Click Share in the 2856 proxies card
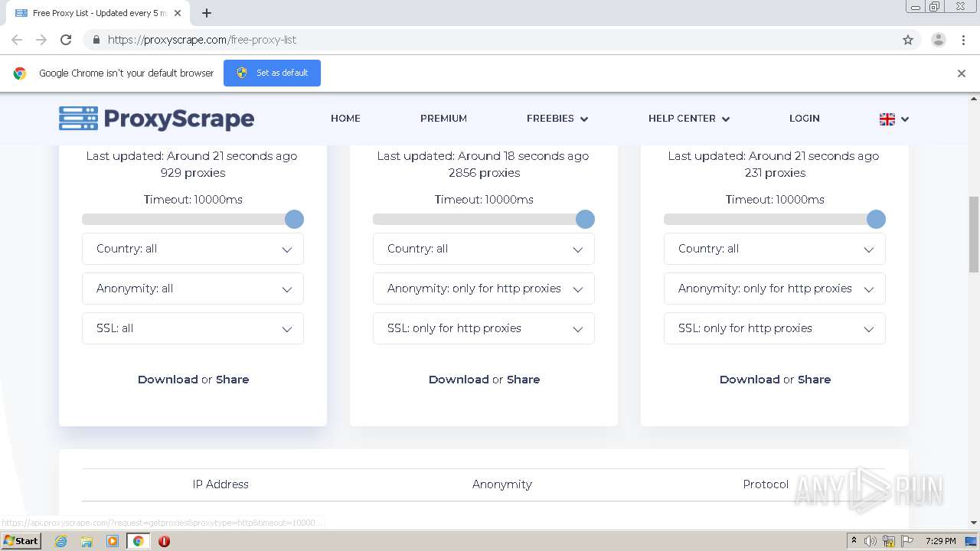 (x=523, y=380)
